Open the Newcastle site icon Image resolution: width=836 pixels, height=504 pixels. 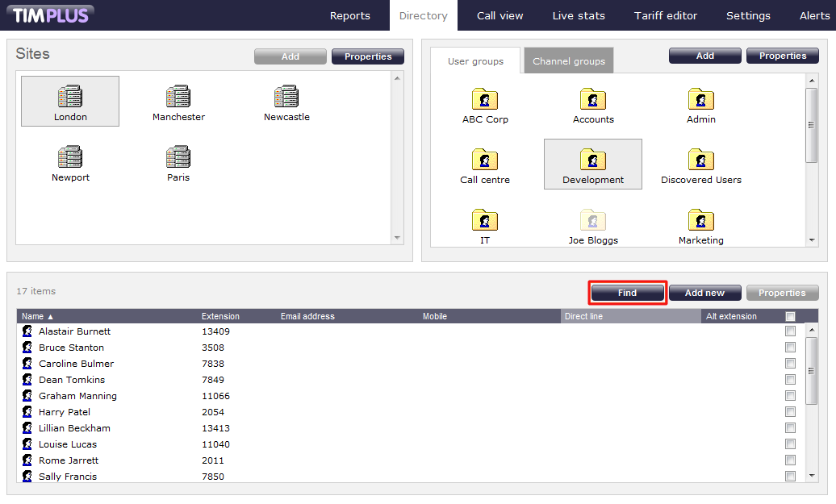click(286, 97)
